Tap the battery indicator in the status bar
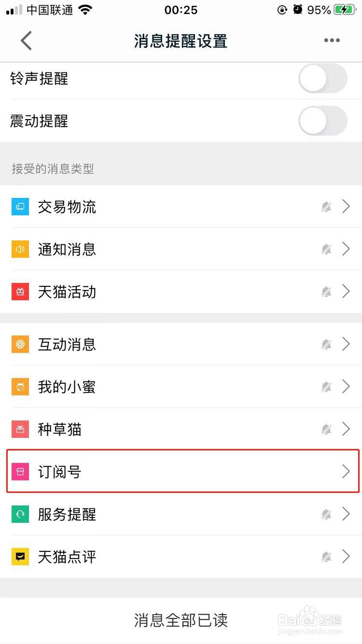 [344, 10]
